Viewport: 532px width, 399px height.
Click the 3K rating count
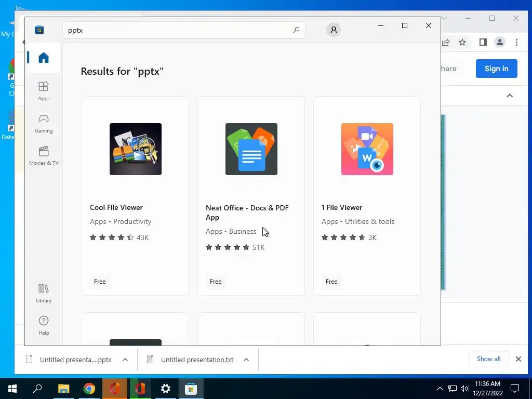[372, 237]
